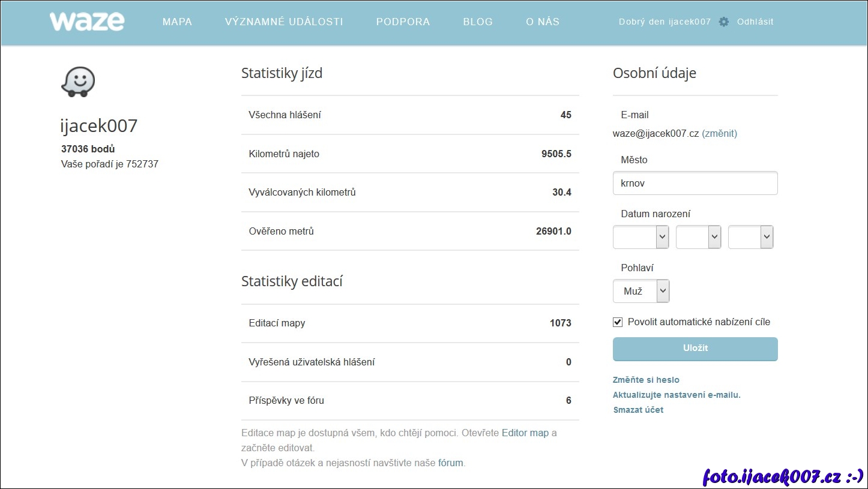Open the MAPA menu item
Image resolution: width=868 pixels, height=489 pixels.
coord(177,22)
